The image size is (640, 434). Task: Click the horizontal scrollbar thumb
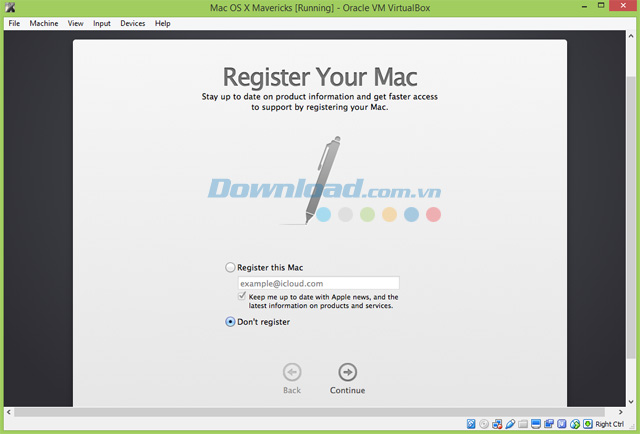(309, 412)
